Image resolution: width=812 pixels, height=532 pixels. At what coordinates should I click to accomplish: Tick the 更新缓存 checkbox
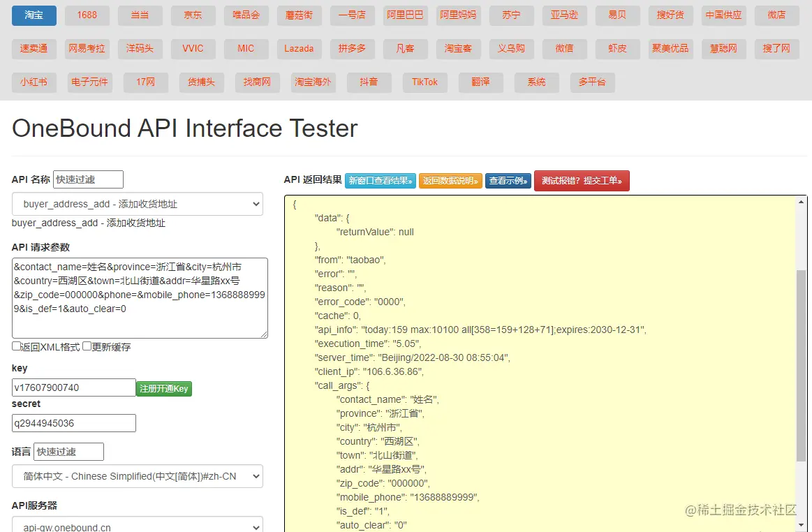87,346
